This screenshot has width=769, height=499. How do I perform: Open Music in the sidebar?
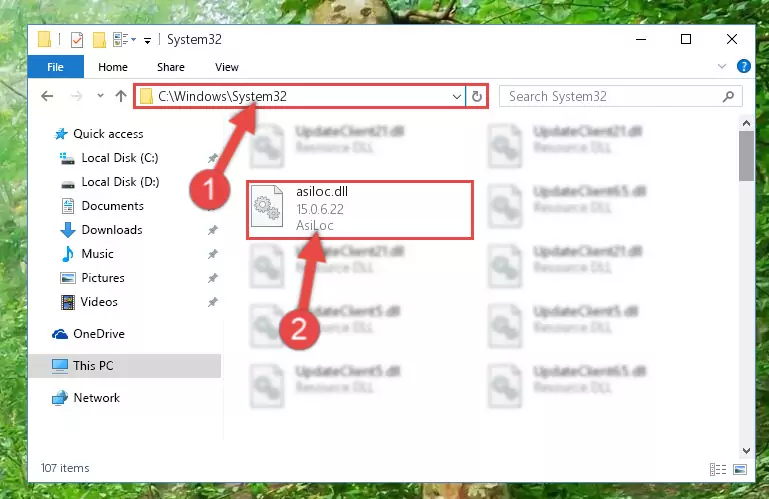pyautogui.click(x=97, y=254)
